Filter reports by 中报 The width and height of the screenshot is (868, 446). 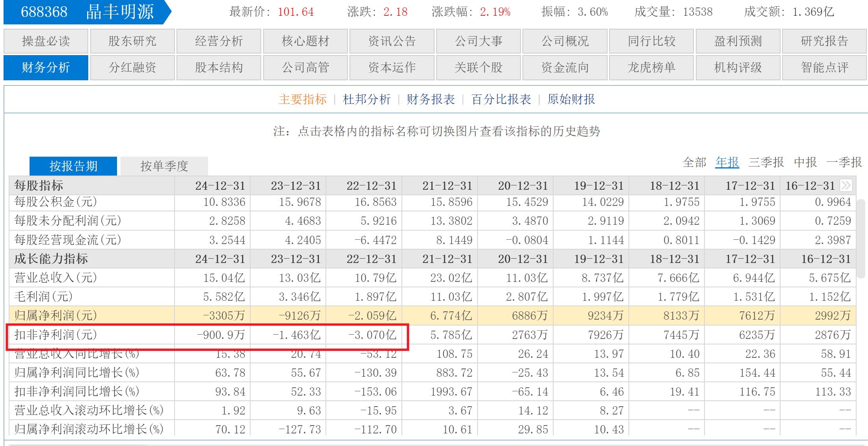click(805, 162)
